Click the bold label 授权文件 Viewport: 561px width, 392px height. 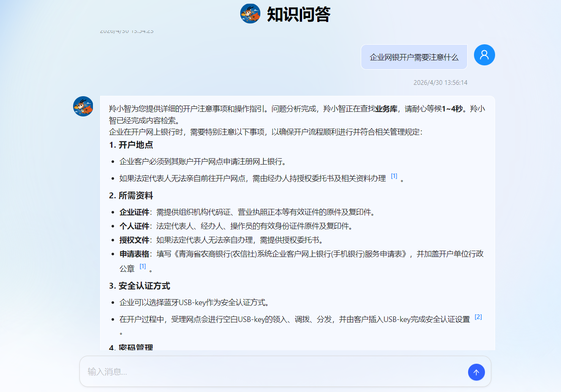tap(134, 240)
